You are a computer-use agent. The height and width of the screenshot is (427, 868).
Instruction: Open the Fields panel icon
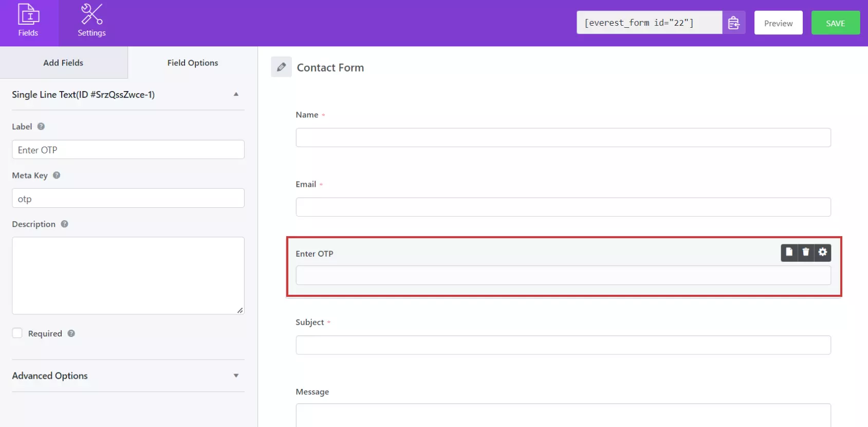[28, 14]
